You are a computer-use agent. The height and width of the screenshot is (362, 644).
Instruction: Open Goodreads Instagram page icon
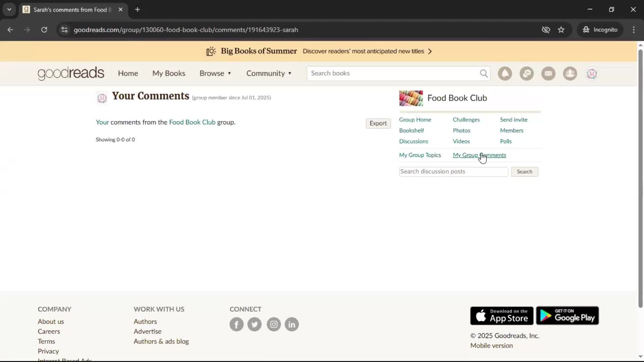[x=274, y=324]
